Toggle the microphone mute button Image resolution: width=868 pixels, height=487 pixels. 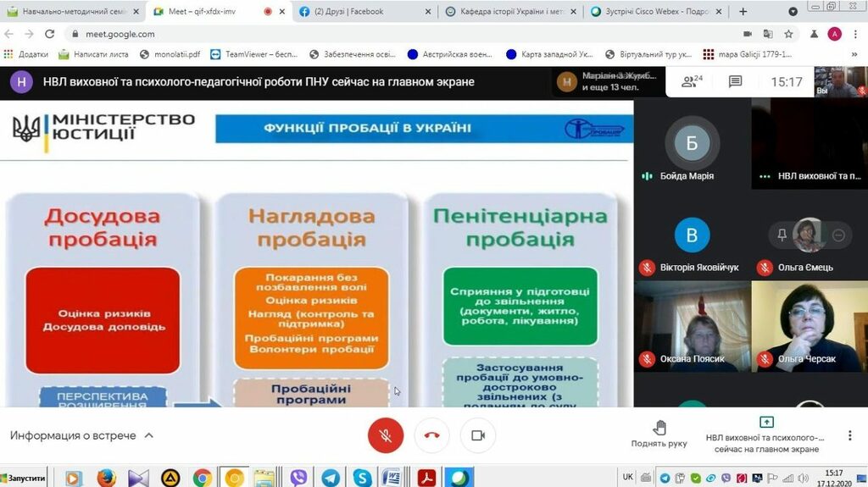(x=386, y=435)
